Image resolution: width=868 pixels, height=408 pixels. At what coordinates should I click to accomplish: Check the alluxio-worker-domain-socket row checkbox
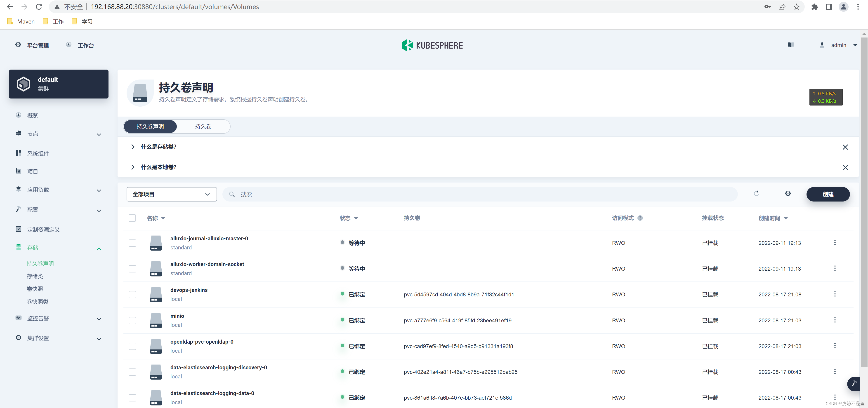tap(132, 269)
